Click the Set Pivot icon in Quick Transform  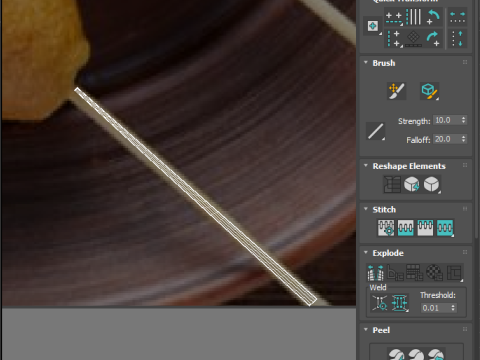(373, 26)
